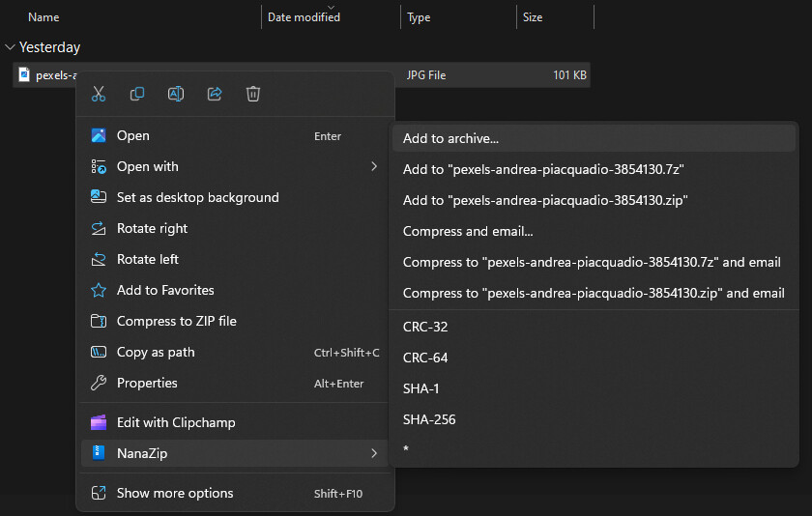Click the Add to Favorites star icon

coord(99,290)
